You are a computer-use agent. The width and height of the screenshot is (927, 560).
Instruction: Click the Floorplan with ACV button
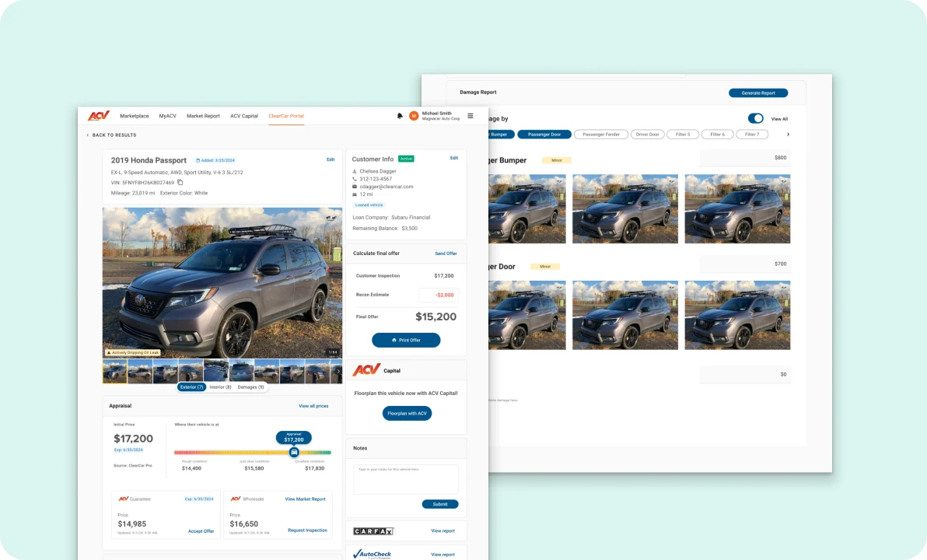(x=407, y=413)
